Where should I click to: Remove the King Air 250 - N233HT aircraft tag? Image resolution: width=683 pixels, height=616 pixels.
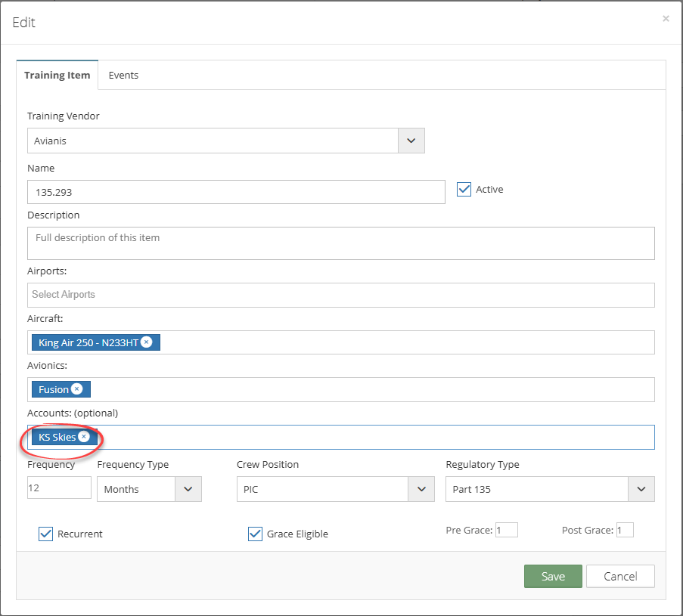coord(147,342)
